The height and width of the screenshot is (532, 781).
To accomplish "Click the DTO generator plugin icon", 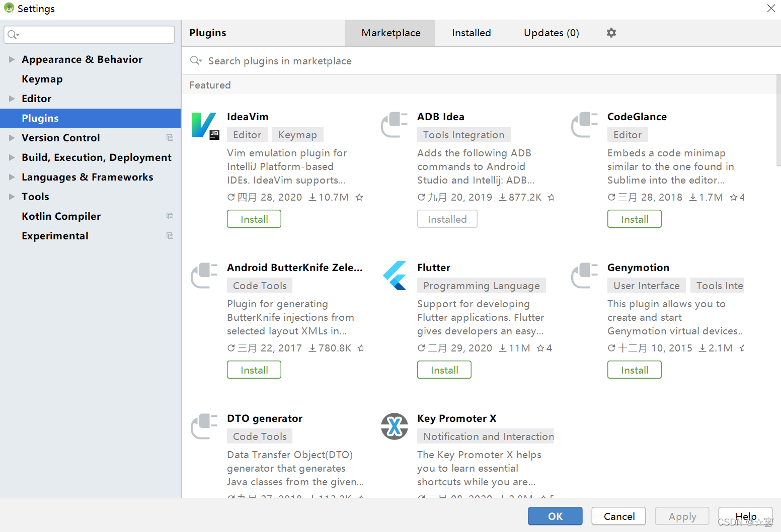I will pyautogui.click(x=204, y=426).
